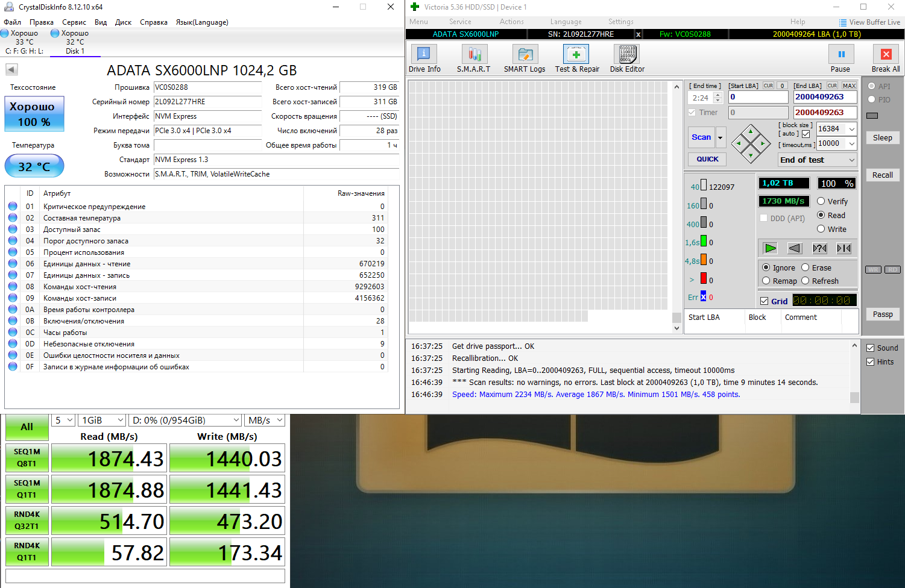Open the Disk Editor tool
905x588 pixels.
click(x=627, y=55)
